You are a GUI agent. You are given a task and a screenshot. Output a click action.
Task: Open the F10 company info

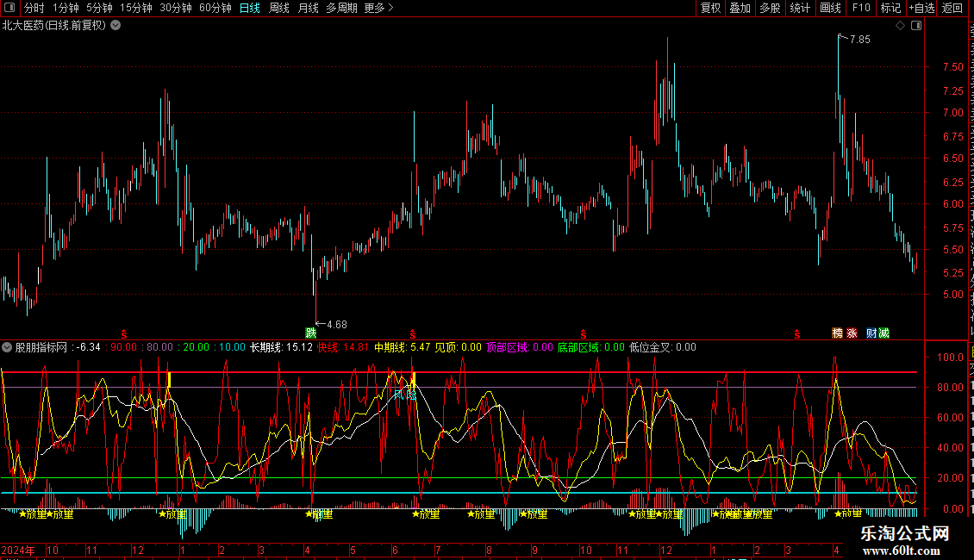861,8
